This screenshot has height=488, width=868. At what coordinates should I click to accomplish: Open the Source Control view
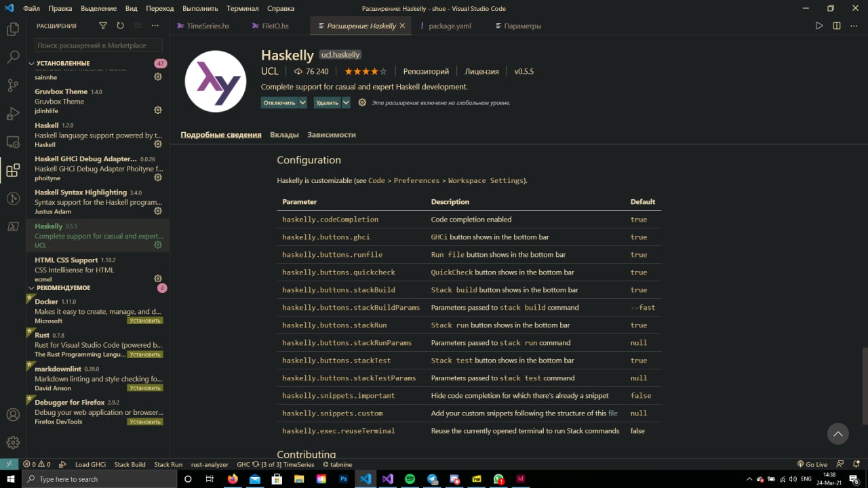tap(13, 85)
